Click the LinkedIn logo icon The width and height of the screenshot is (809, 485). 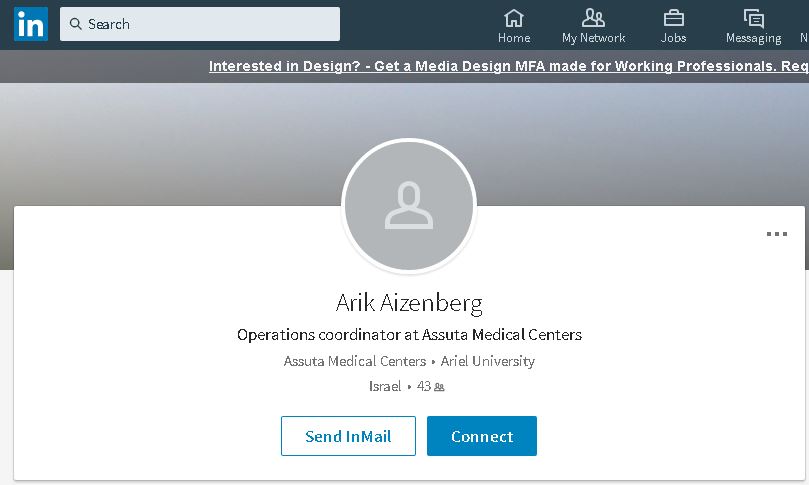30,24
